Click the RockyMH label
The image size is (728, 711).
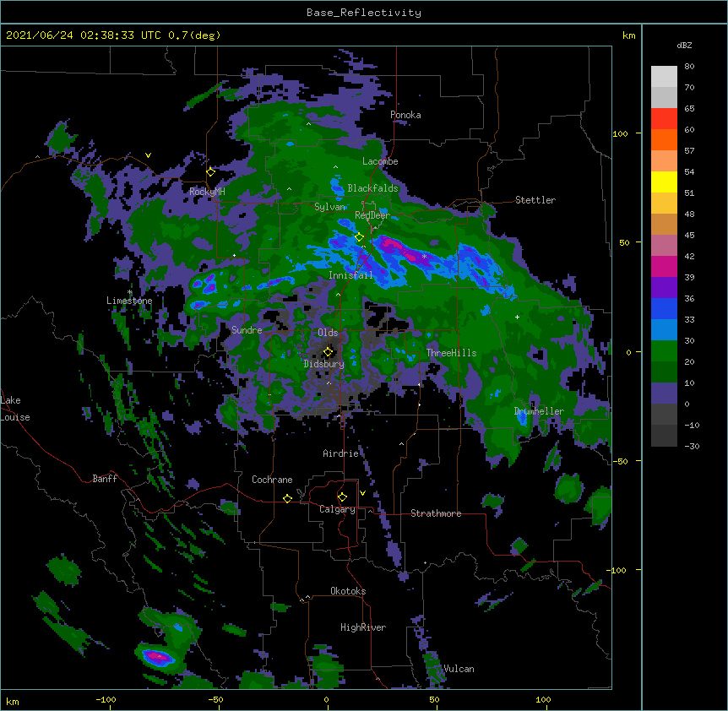207,192
